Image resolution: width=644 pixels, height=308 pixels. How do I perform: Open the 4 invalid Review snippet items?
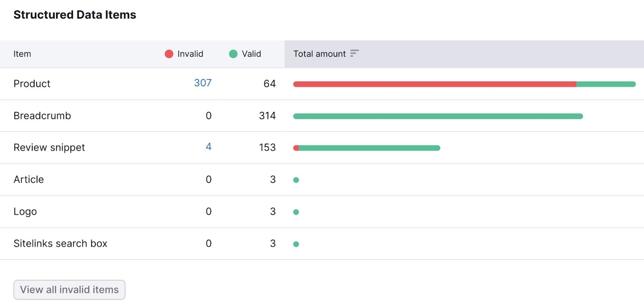[x=208, y=147]
